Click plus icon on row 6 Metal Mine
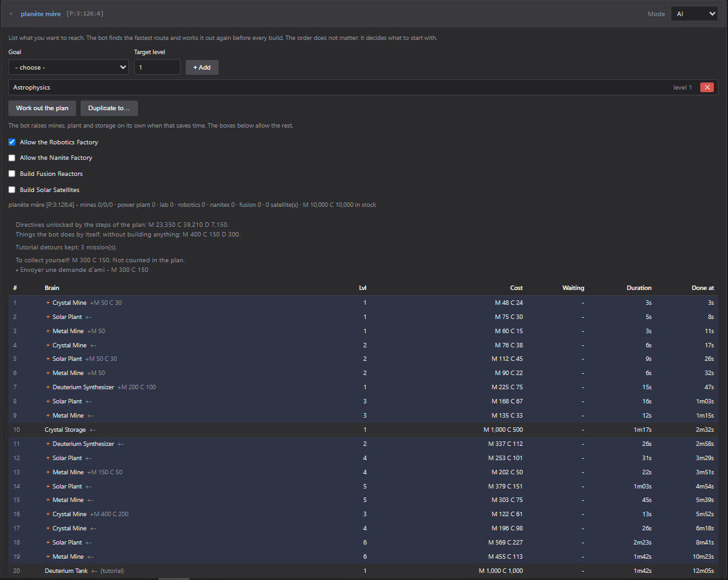This screenshot has width=728, height=580. pyautogui.click(x=48, y=373)
